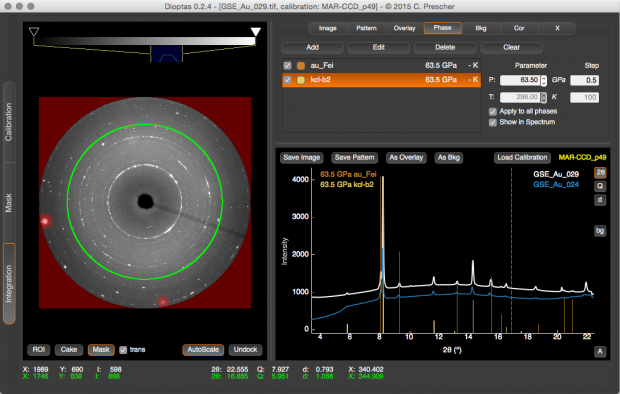The width and height of the screenshot is (620, 394).
Task: Click the pressure step input field showing 0.5
Action: 584,80
